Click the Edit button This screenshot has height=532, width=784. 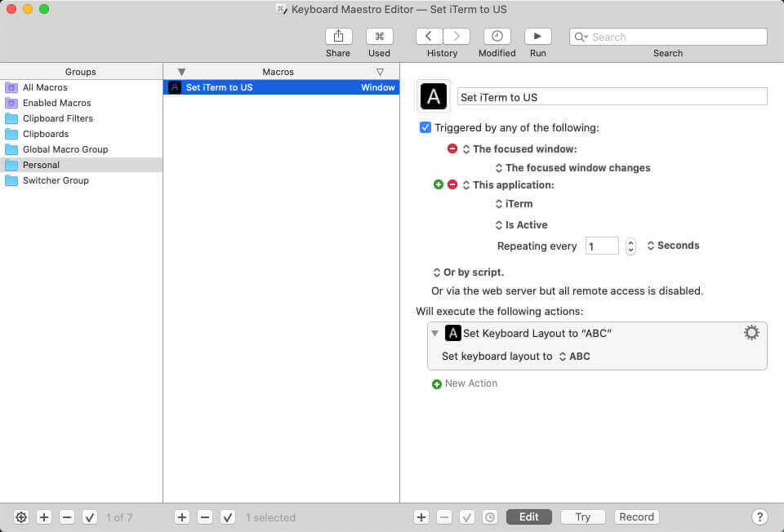point(529,517)
